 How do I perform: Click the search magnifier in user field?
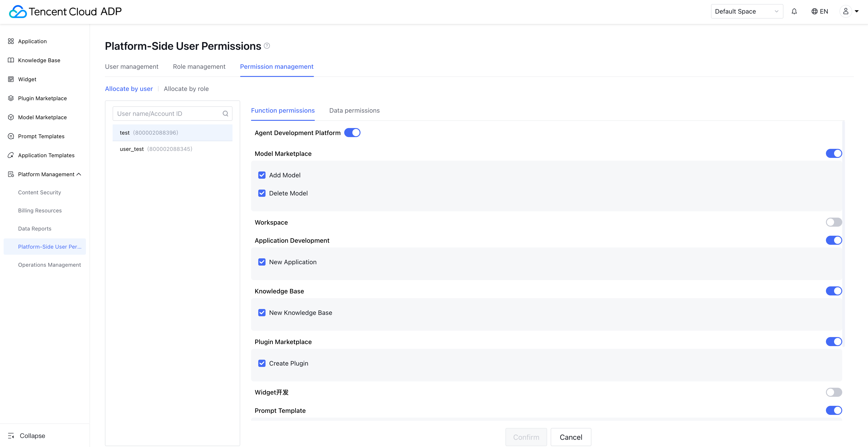coord(225,114)
